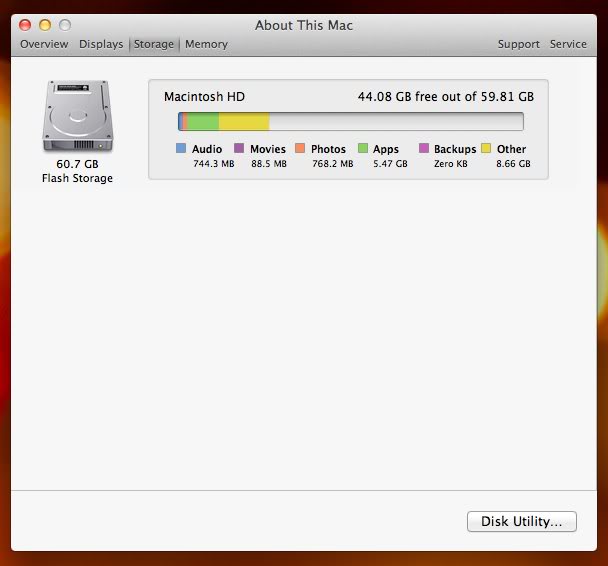Click the green Apps segment in storage bar
Image resolution: width=608 pixels, height=566 pixels.
coord(203,121)
